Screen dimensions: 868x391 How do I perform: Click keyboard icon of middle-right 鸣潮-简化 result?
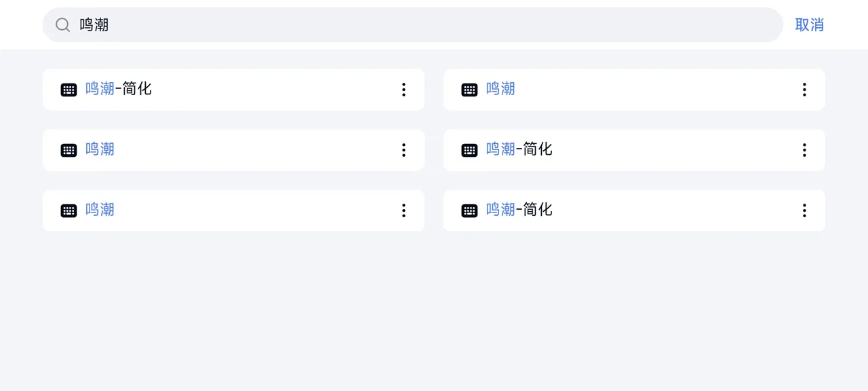pos(469,150)
